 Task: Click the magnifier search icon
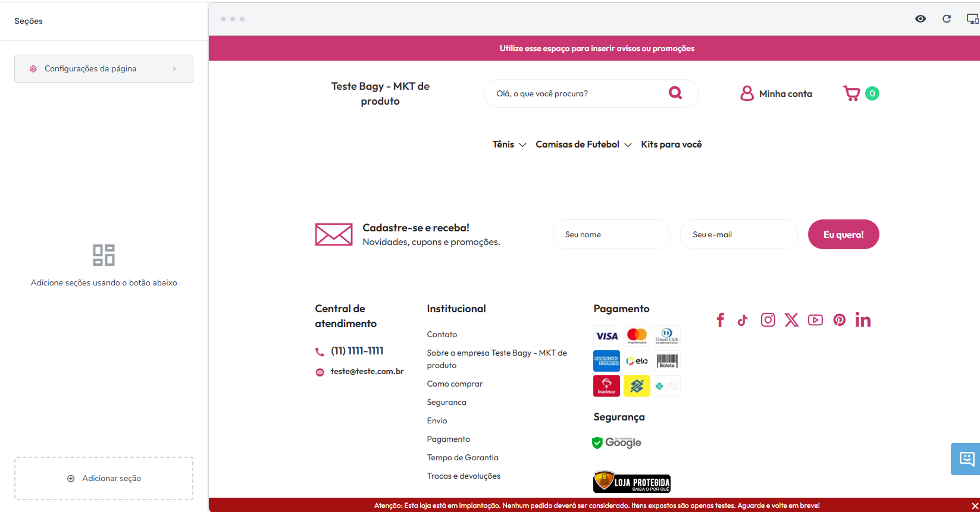tap(675, 93)
